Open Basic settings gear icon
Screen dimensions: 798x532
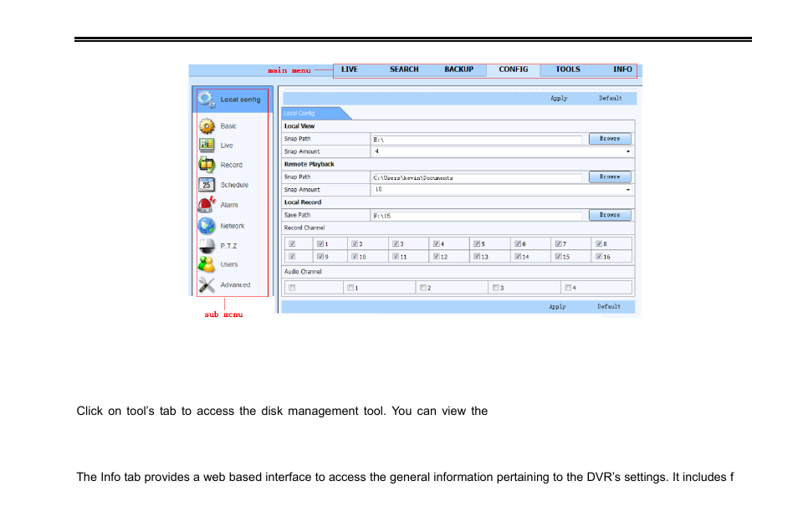207,125
